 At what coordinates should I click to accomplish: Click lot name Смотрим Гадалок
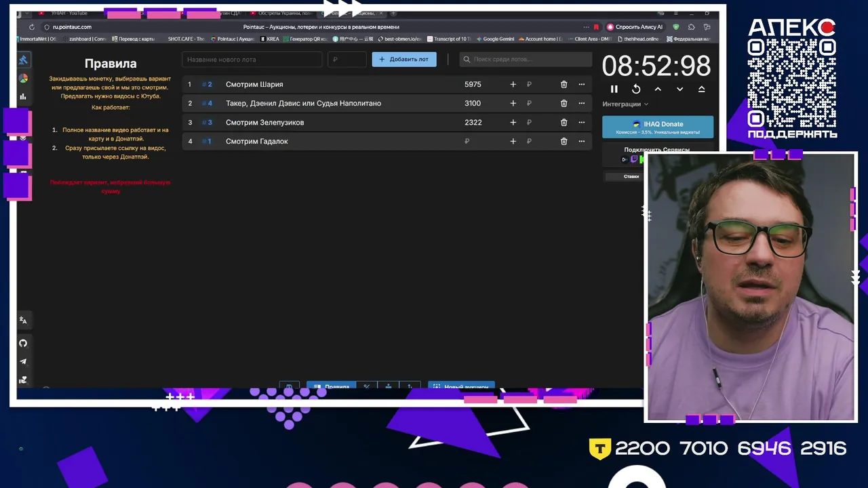pos(257,141)
